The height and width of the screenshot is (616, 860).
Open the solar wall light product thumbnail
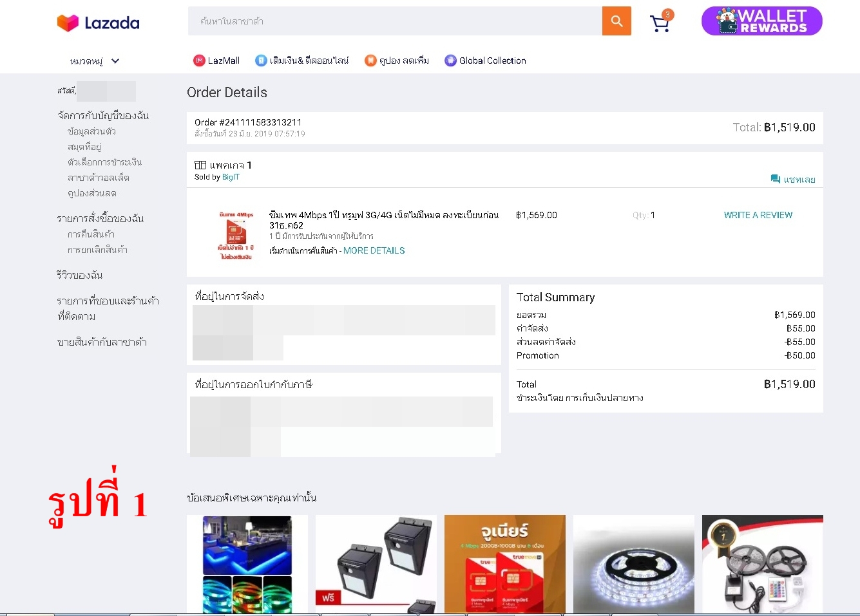pyautogui.click(x=376, y=564)
